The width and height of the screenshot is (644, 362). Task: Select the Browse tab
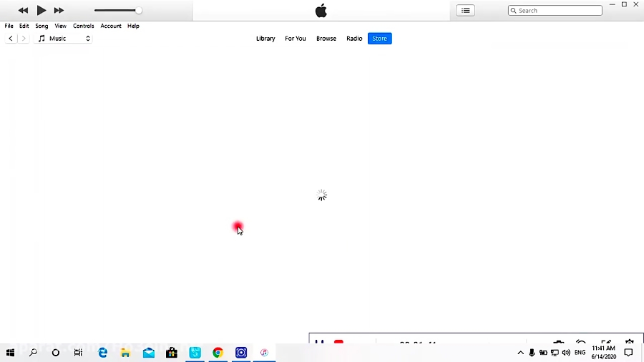[326, 39]
